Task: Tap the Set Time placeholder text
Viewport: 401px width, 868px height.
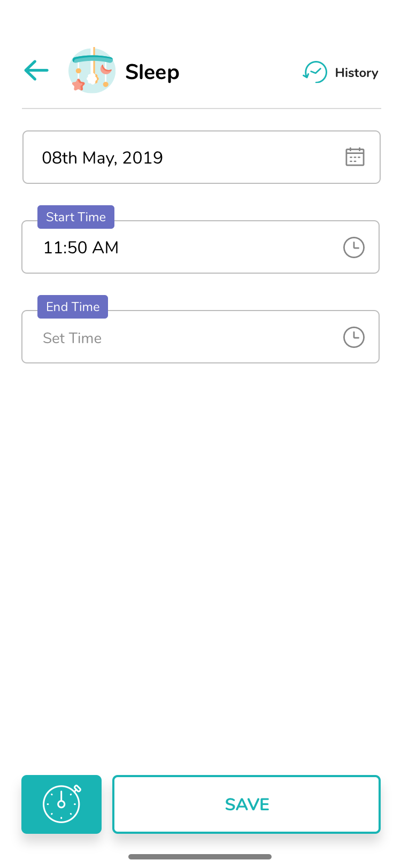Action: (72, 338)
